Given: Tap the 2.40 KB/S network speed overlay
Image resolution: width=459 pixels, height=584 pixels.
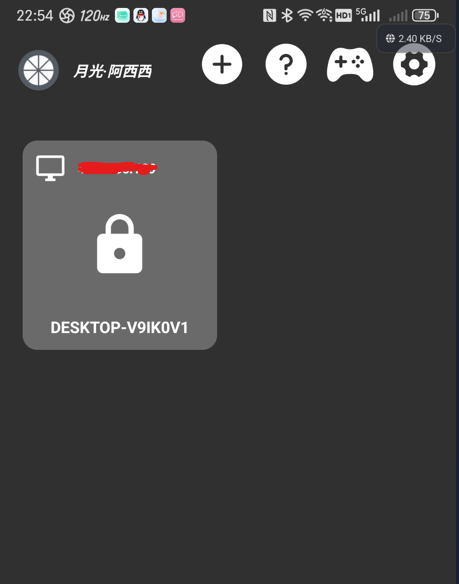Looking at the screenshot, I should [415, 38].
